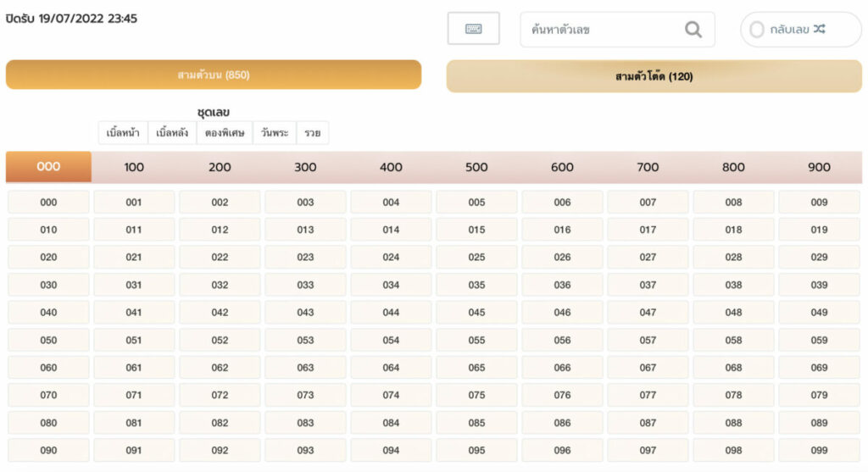The image size is (868, 472).
Task: Click the keyboard icon button
Action: 473,29
